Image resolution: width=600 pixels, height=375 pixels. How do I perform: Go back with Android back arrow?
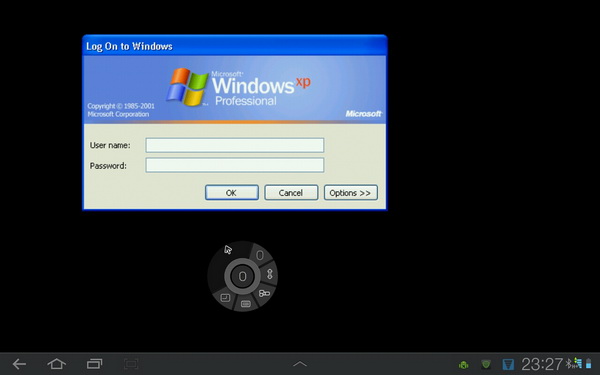tap(19, 364)
